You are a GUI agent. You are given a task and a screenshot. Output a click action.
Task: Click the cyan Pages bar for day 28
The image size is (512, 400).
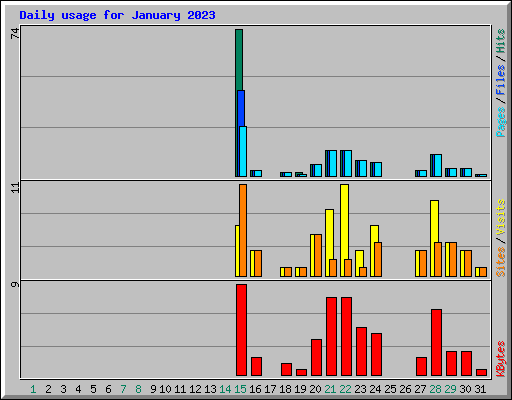[x=438, y=165]
